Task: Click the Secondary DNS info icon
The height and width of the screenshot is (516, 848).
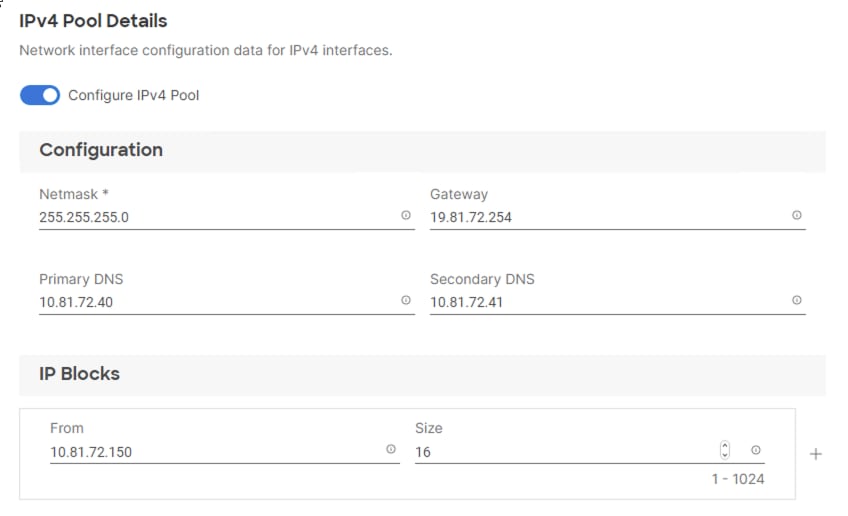Action: 797,300
